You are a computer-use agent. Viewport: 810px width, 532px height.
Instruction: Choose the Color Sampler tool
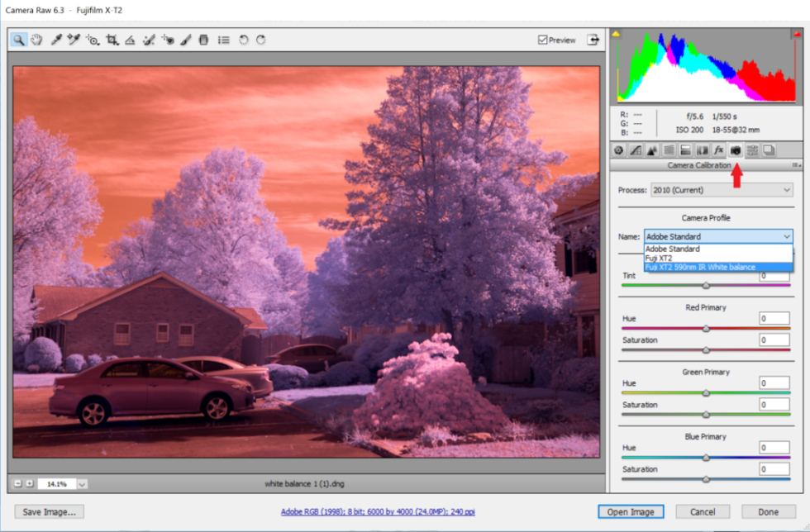[74, 40]
